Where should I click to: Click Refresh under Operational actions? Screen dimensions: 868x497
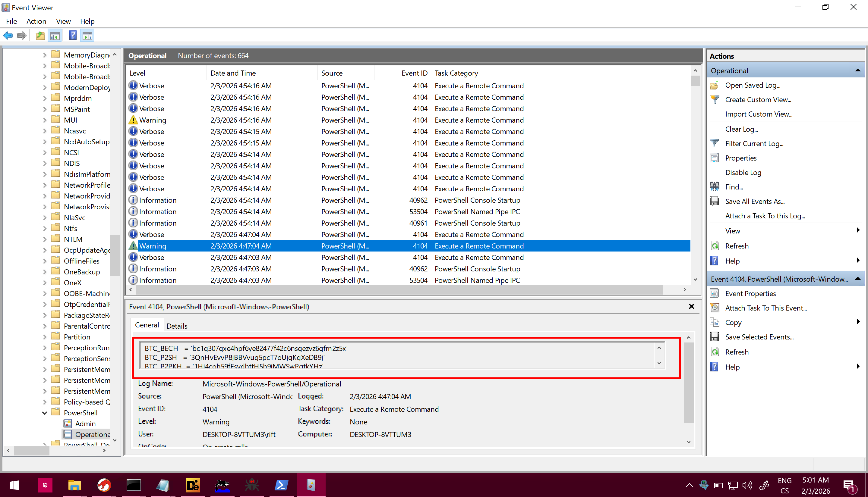point(737,246)
